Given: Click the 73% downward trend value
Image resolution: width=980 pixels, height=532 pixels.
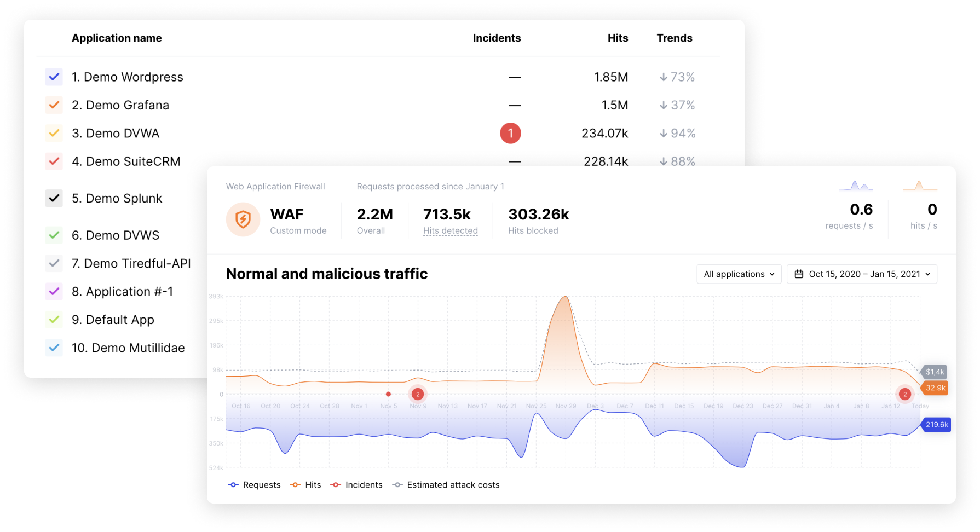Looking at the screenshot, I should pos(677,77).
